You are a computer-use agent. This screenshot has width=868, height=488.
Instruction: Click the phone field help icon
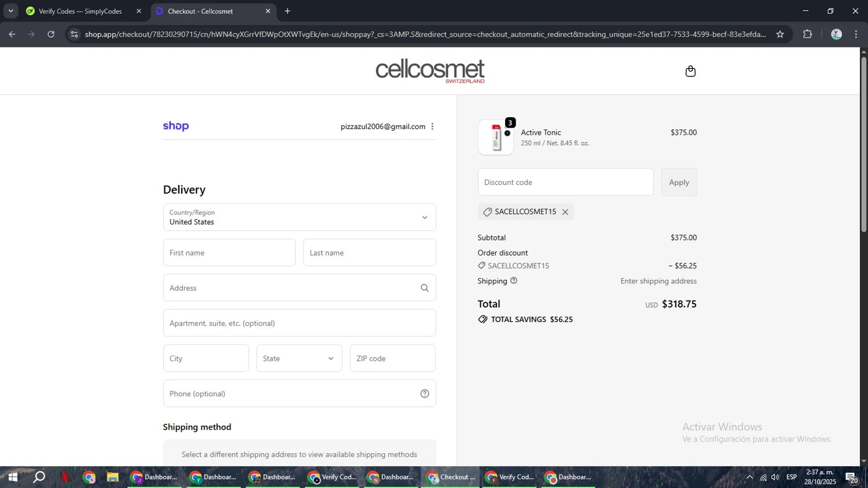[425, 394]
